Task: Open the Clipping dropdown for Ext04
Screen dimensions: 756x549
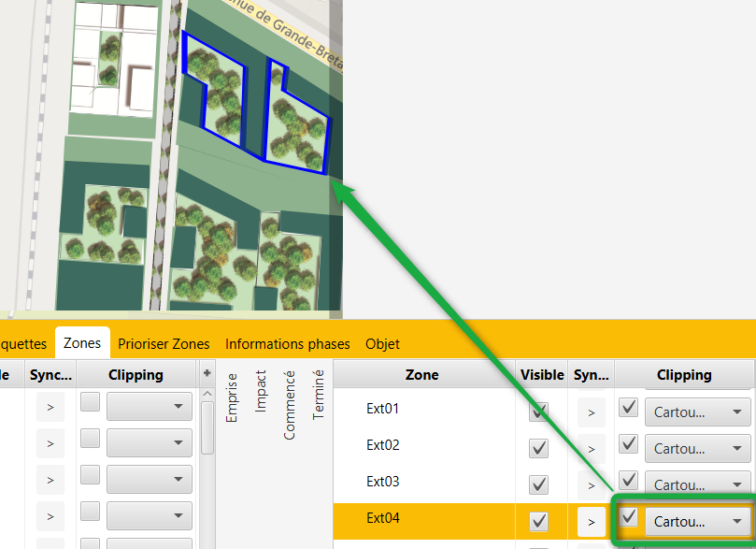Action: point(697,521)
